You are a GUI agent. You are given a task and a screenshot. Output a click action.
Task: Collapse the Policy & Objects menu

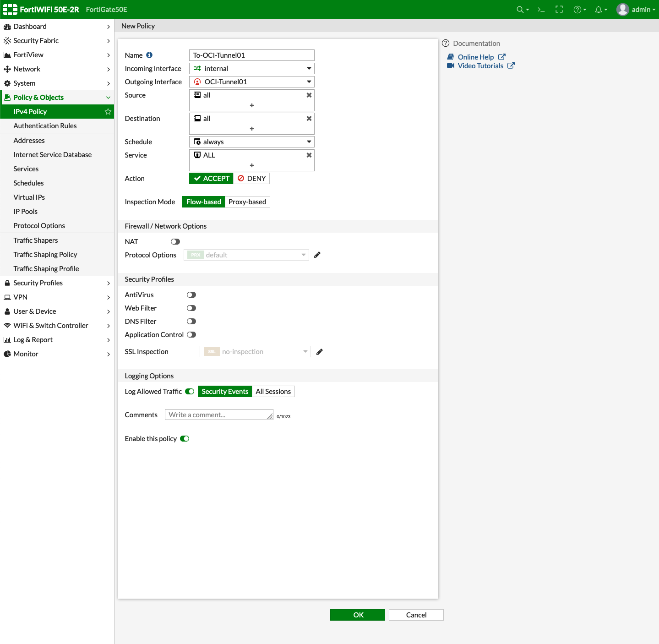[x=57, y=98]
